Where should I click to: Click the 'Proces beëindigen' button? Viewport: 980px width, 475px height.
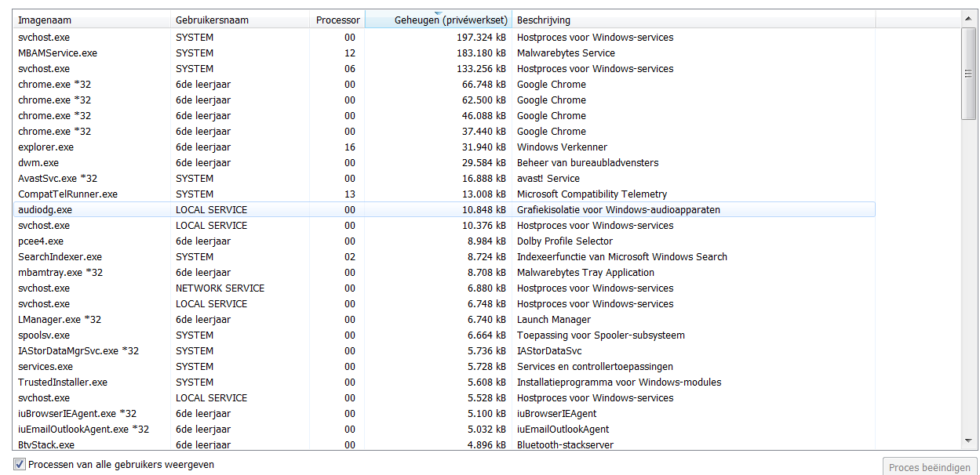(x=929, y=467)
